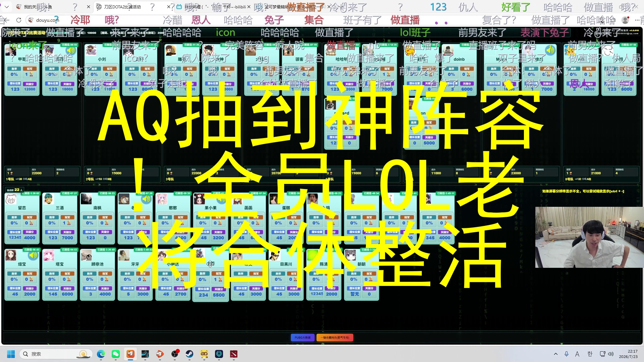The image size is (644, 362).
Task: Launch Microsoft Edge from the taskbar
Action: tap(101, 354)
